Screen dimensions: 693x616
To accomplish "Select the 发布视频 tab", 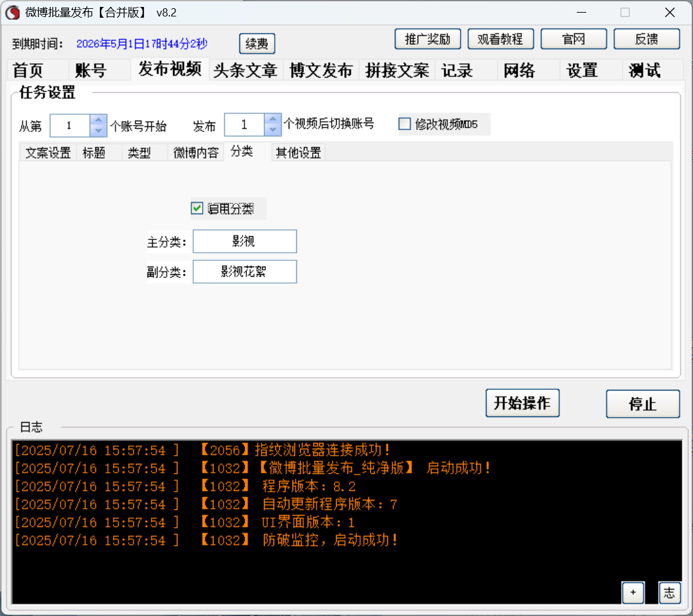I will (170, 69).
